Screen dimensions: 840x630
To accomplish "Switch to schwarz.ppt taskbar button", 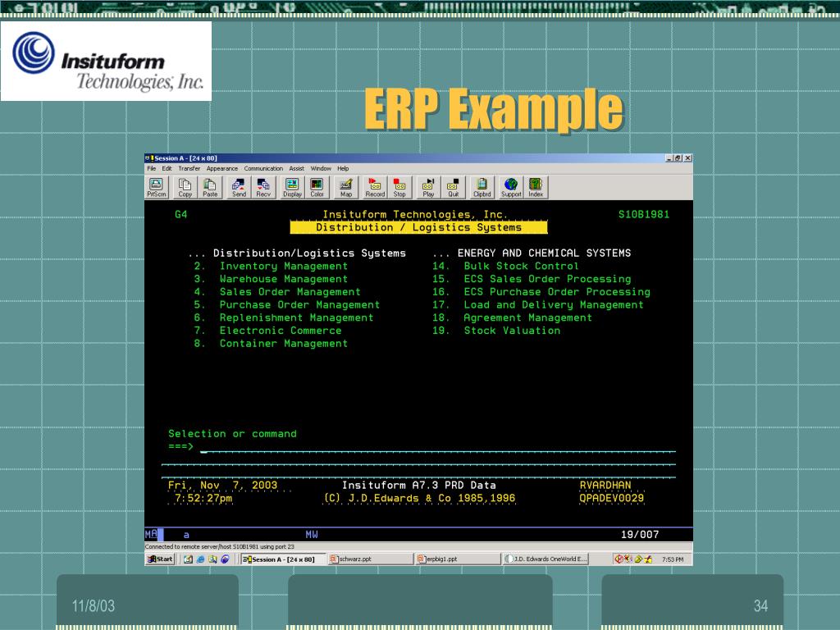I will pyautogui.click(x=370, y=559).
